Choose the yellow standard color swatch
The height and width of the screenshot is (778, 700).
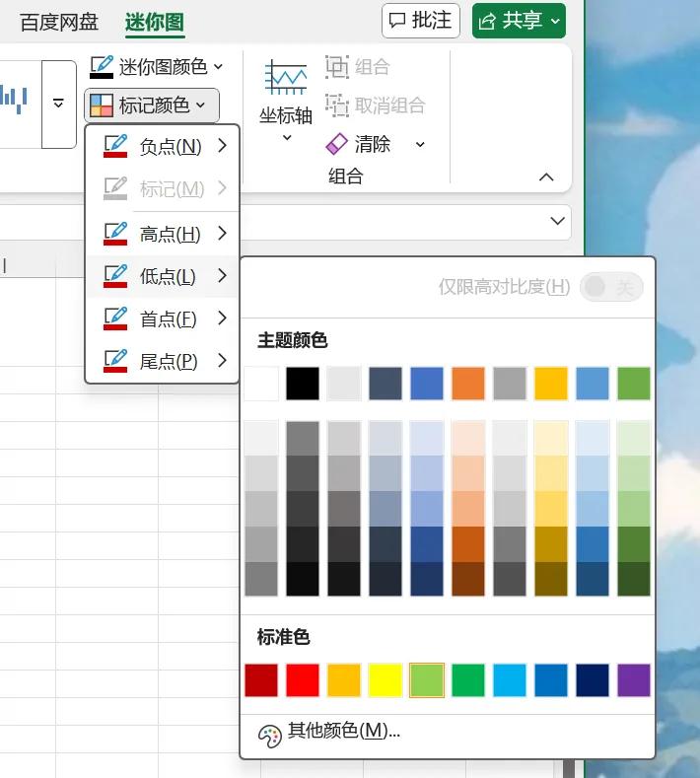click(x=385, y=680)
